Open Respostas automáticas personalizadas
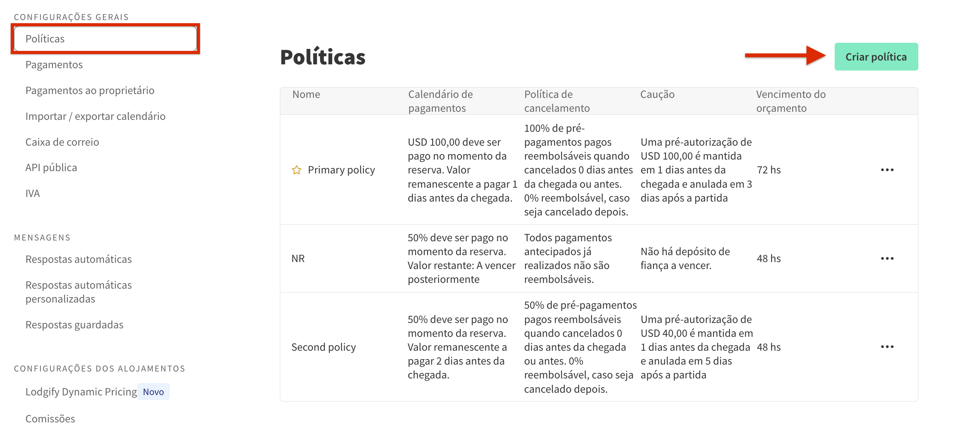The image size is (980, 427). [79, 292]
